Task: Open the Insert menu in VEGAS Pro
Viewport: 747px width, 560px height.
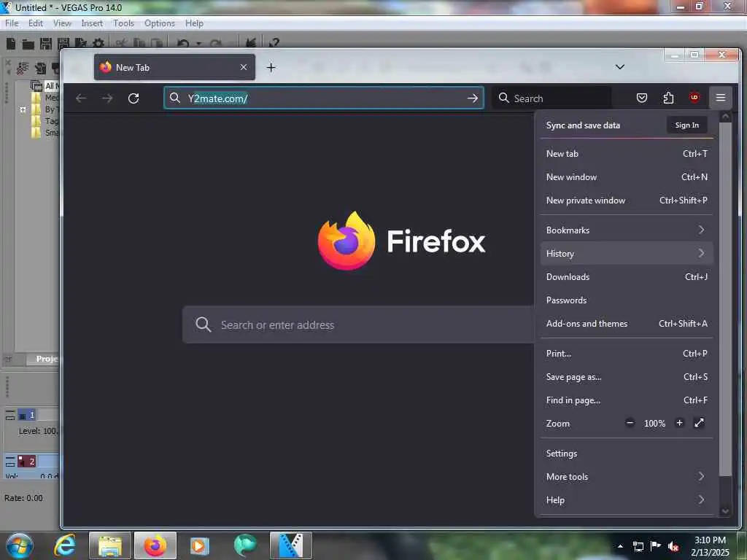Action: [92, 23]
